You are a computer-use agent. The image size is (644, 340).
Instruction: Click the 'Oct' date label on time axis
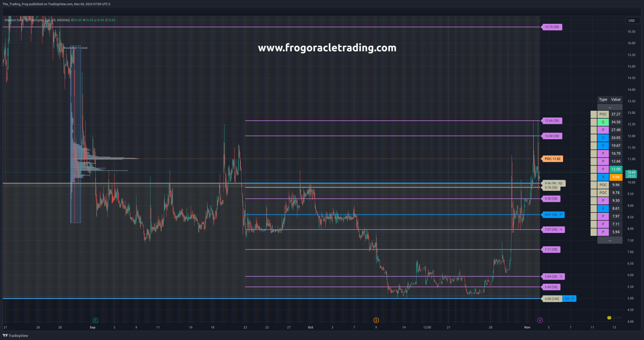(311, 328)
